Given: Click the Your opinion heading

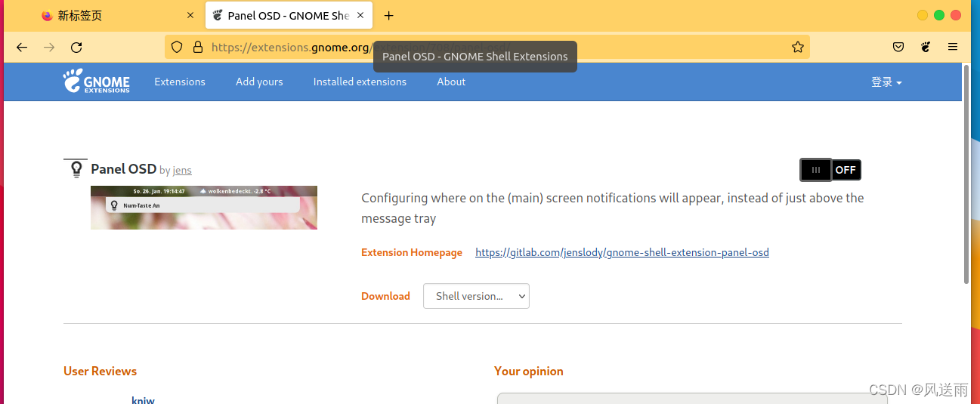Looking at the screenshot, I should (x=529, y=371).
